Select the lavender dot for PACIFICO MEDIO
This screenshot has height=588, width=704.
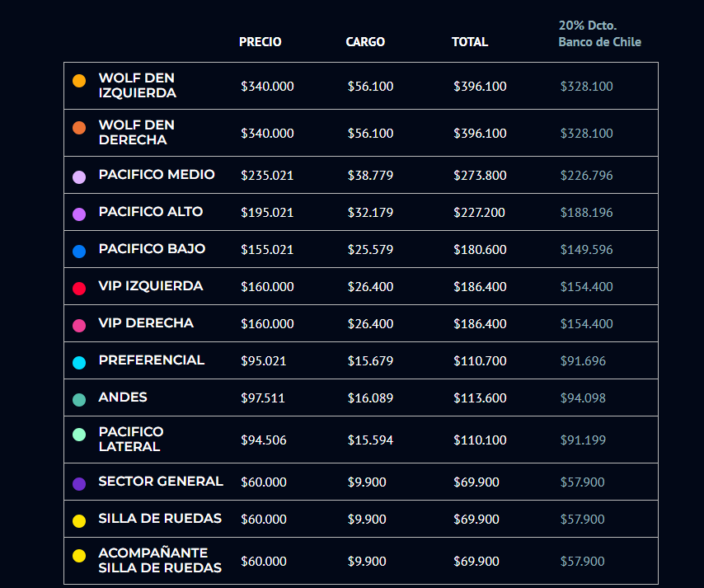pos(79,177)
